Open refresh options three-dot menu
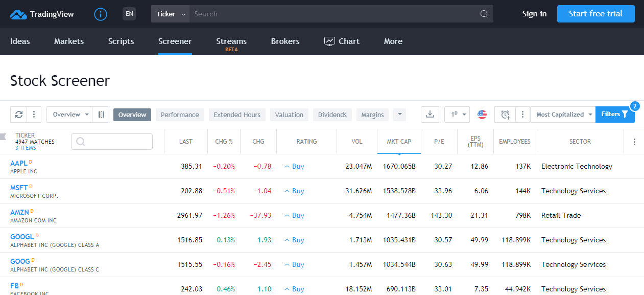The image size is (644, 295). click(34, 115)
